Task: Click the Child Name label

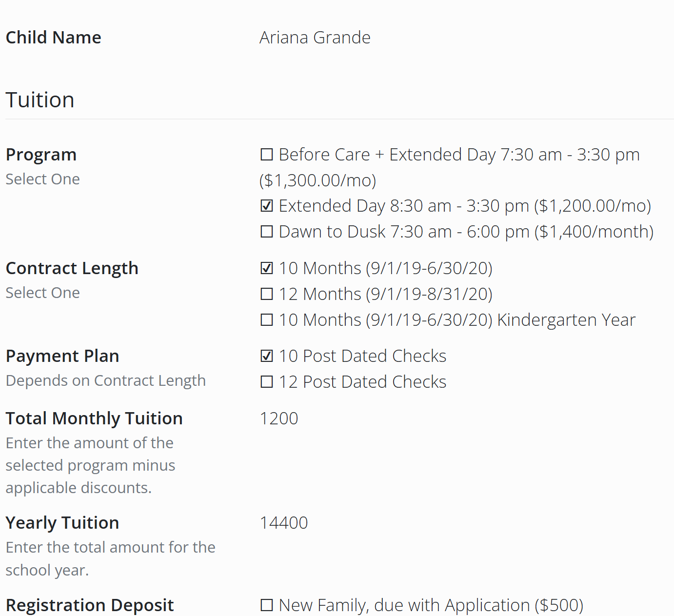Action: tap(54, 38)
